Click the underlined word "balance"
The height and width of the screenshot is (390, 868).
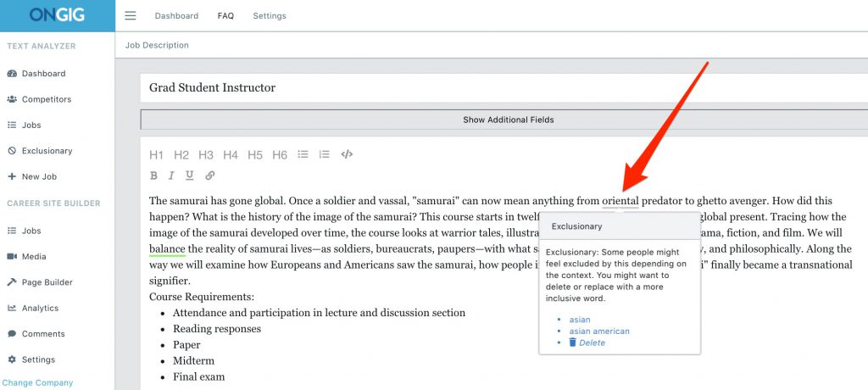[x=167, y=248]
